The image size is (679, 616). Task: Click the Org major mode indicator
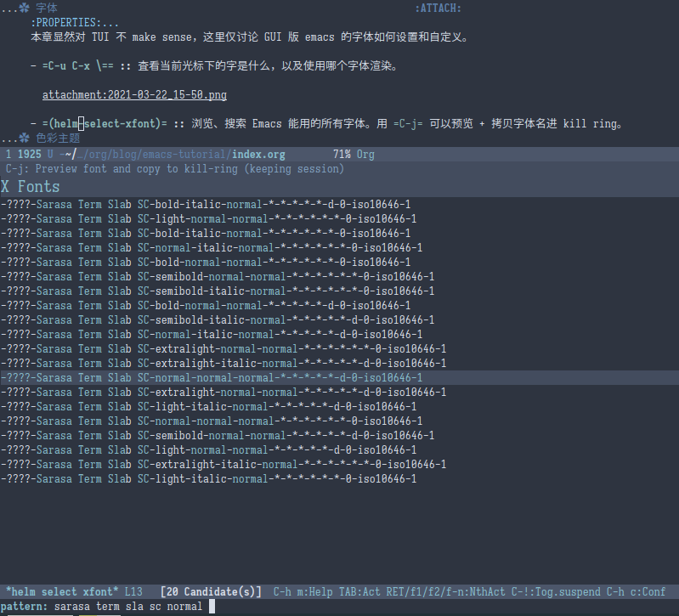click(365, 155)
